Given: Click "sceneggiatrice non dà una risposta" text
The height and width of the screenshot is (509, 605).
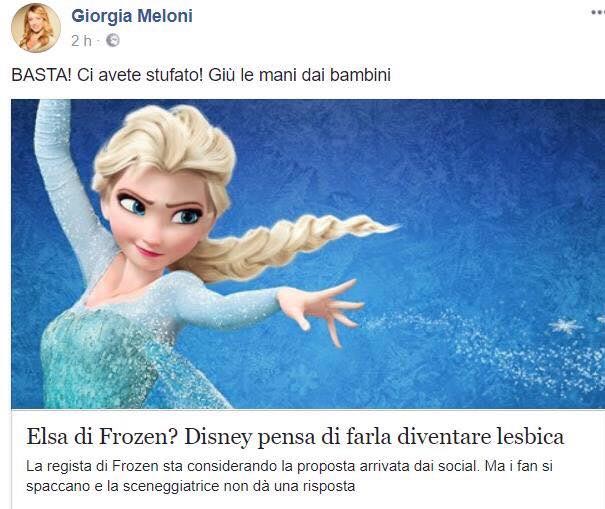Looking at the screenshot, I should 239,486.
